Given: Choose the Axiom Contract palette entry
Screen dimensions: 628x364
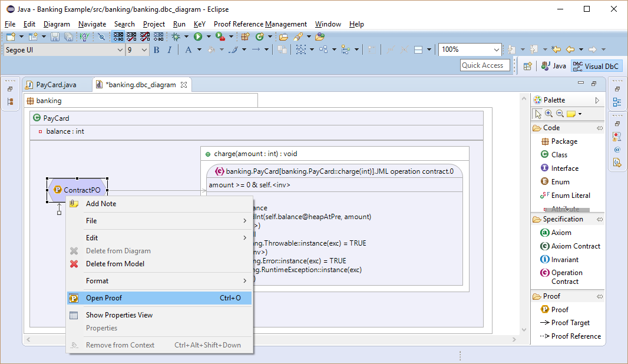Looking at the screenshot, I should click(x=570, y=246).
